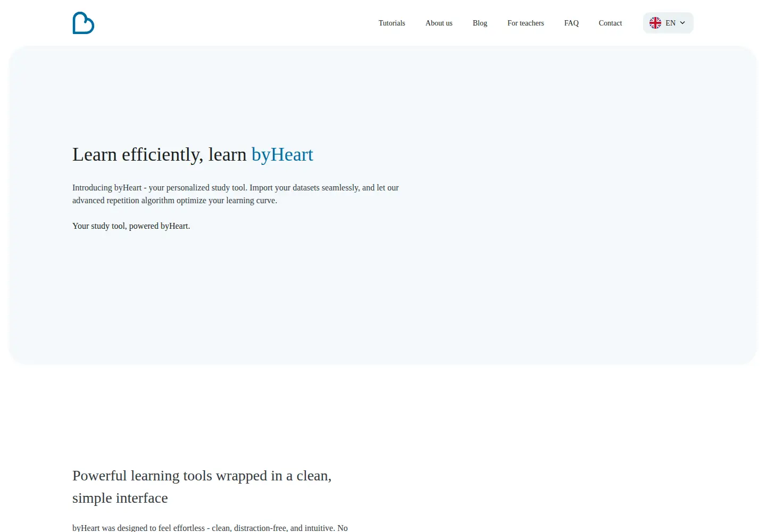Click the blue 'byHeart' word in headline

(x=282, y=154)
